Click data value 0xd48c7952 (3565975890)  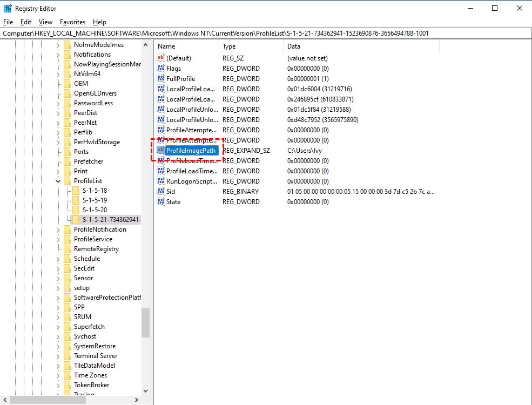coord(322,120)
